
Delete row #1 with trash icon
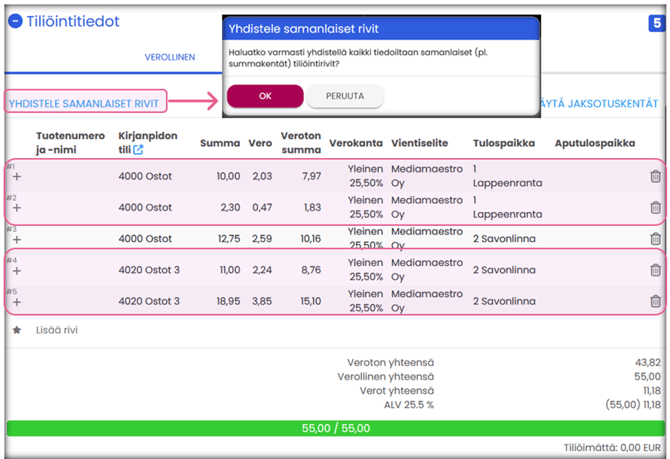point(655,177)
